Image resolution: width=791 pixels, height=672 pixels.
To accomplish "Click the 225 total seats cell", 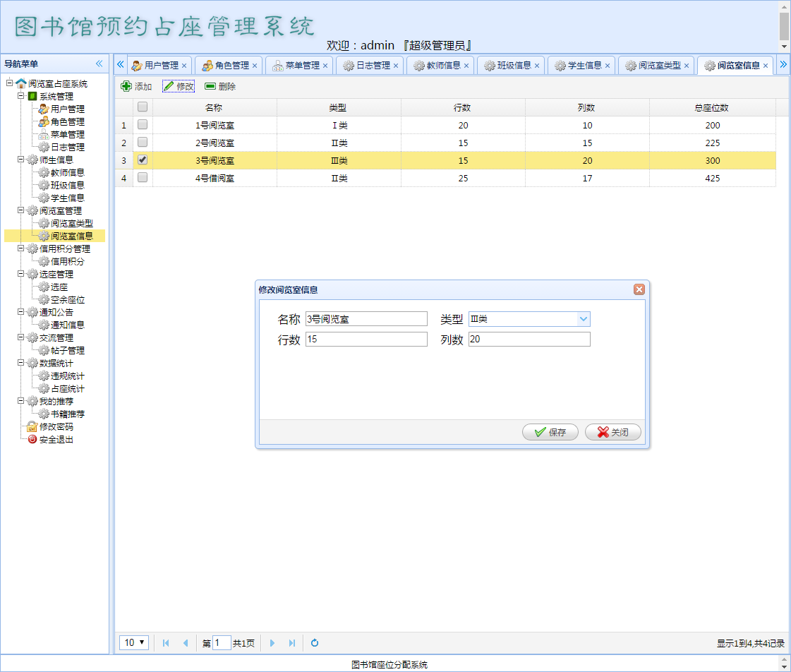I will [x=712, y=143].
